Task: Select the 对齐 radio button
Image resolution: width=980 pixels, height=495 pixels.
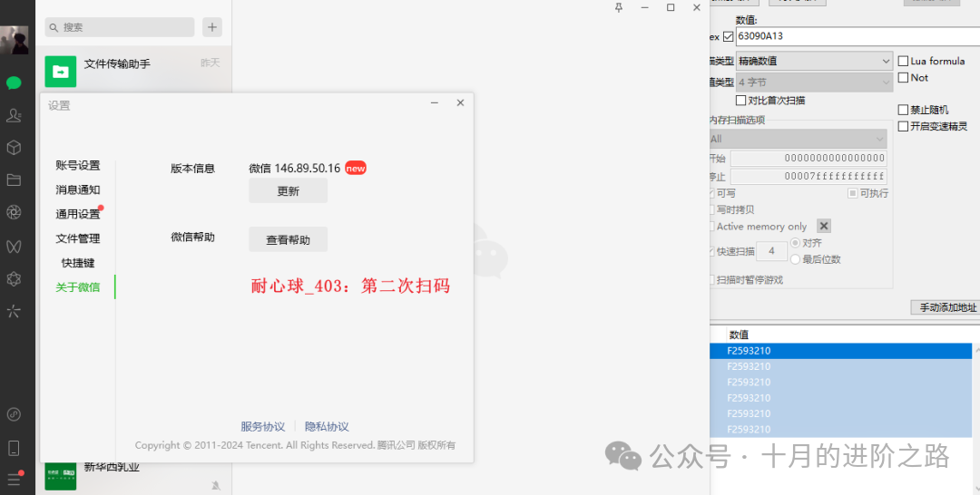Action: [796, 243]
